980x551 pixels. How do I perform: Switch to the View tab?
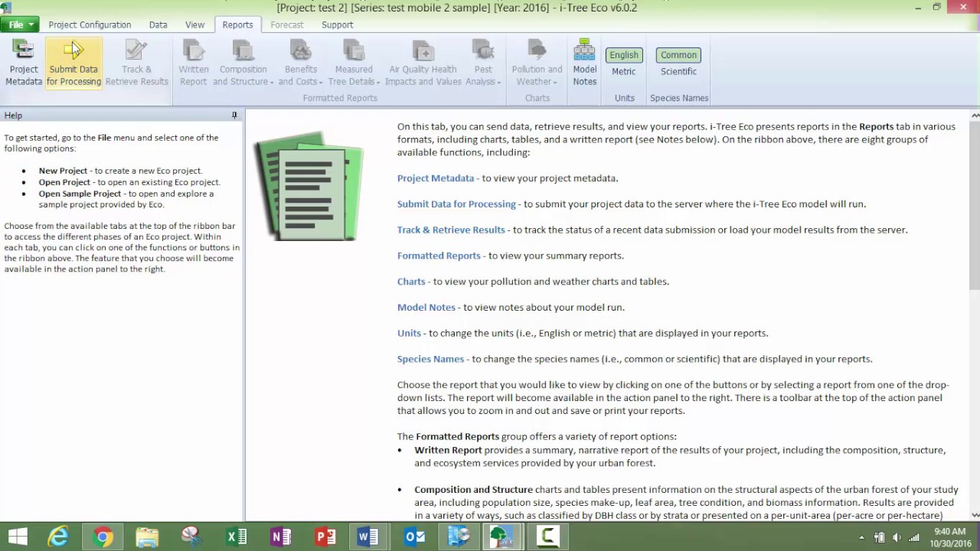194,24
